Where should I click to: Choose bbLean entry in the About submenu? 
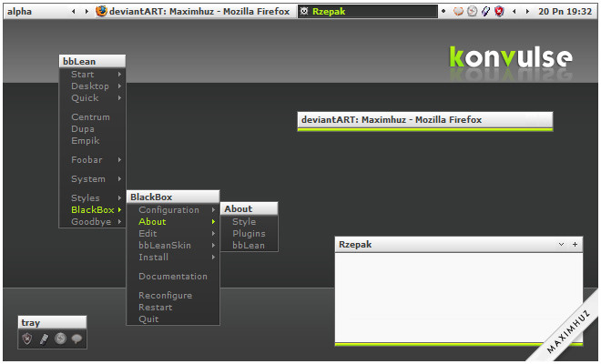tap(250, 246)
